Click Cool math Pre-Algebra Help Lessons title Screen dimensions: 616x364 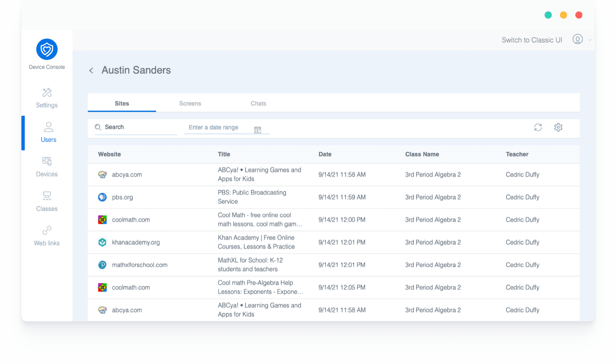click(261, 287)
